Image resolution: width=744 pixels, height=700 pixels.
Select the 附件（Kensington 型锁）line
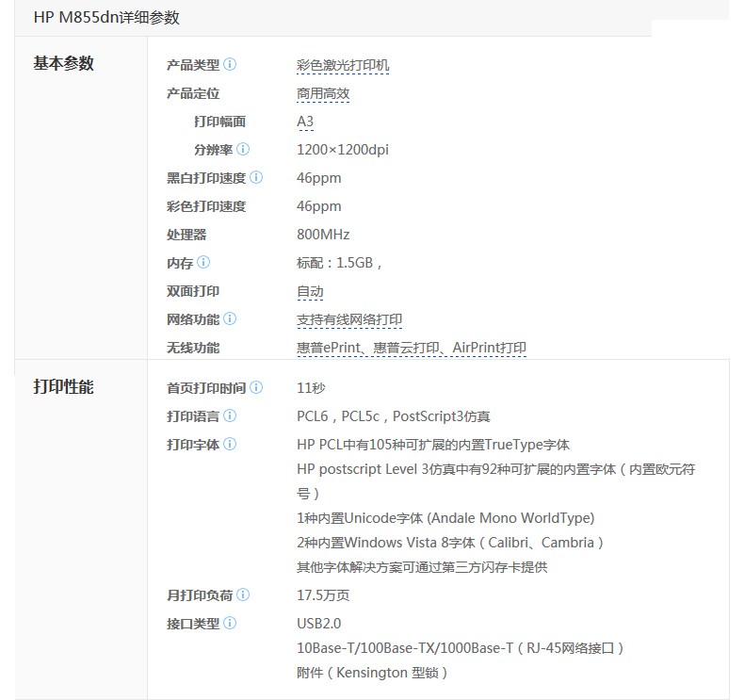pyautogui.click(x=371, y=673)
